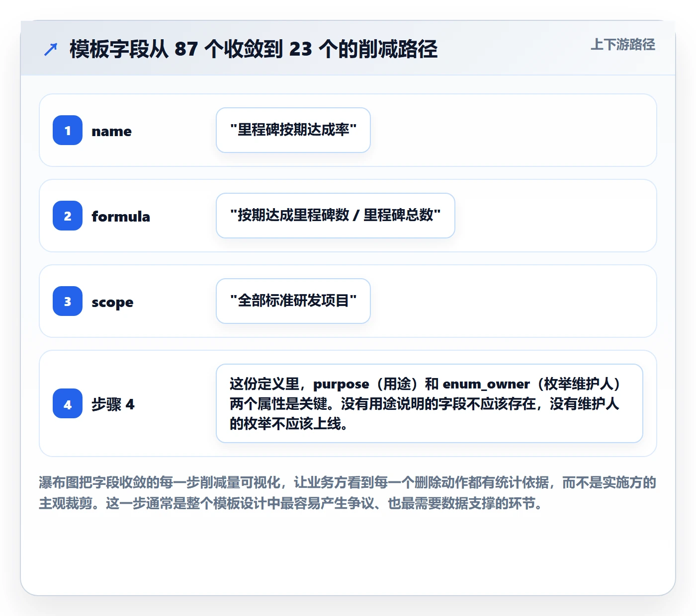
Task: Click the diagonal arrow icon beside the title
Action: pyautogui.click(x=51, y=49)
